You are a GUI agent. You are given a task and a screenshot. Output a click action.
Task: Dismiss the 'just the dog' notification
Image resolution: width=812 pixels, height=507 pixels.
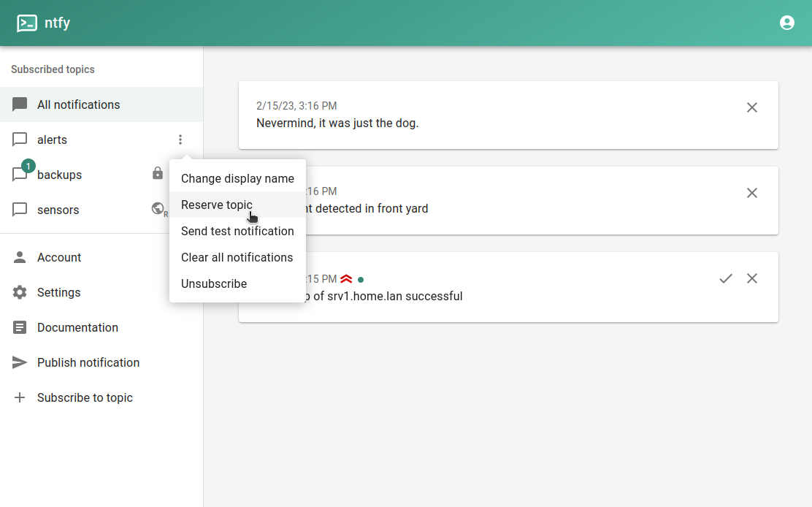pyautogui.click(x=751, y=107)
